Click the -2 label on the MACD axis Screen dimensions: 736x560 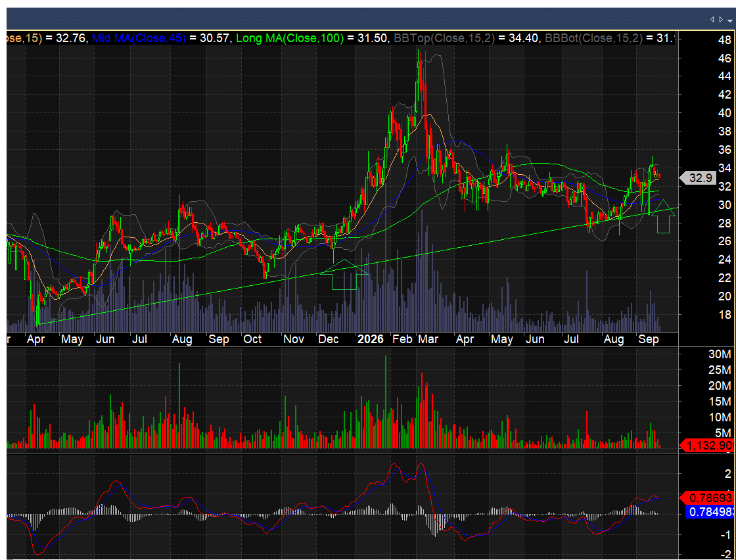(x=727, y=555)
